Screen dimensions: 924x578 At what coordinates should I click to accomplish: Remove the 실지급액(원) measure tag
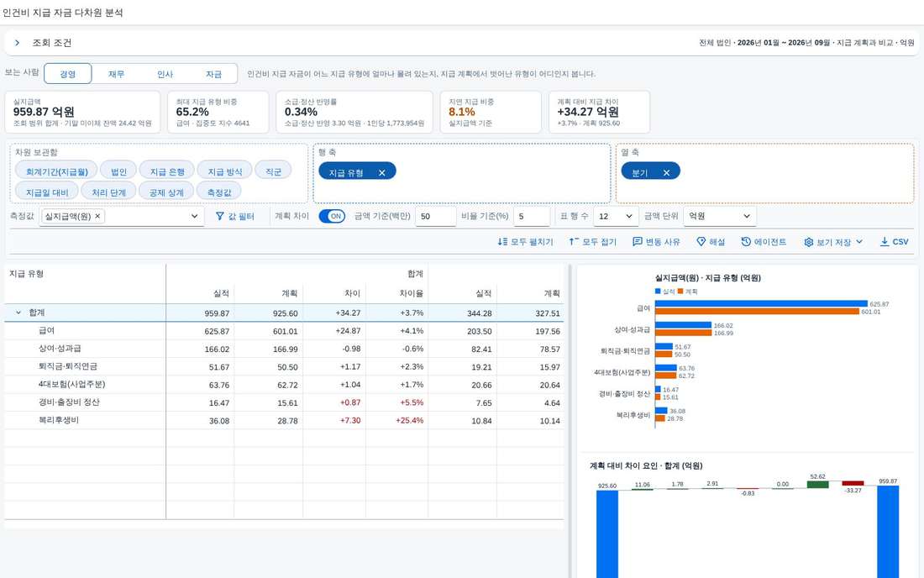pos(97,216)
